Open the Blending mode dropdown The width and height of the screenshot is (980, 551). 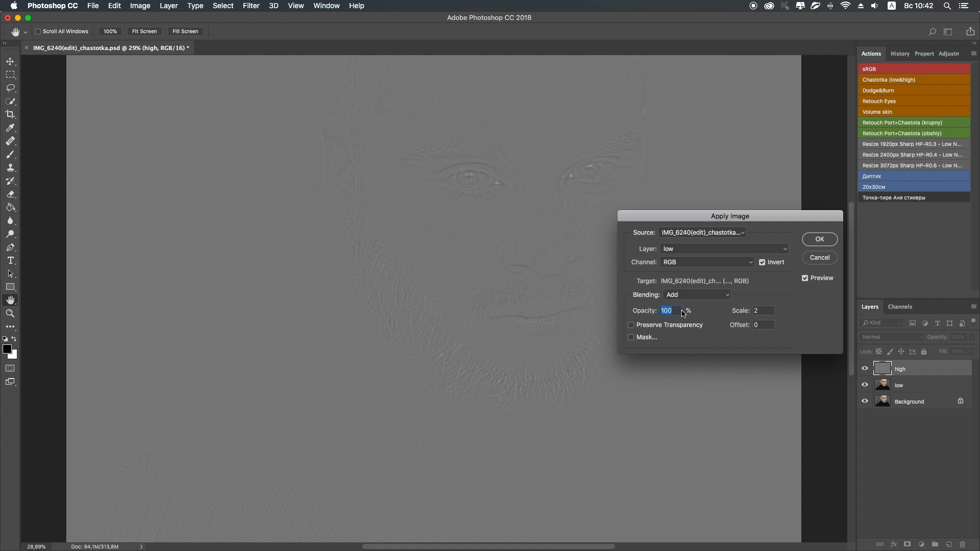pos(697,295)
